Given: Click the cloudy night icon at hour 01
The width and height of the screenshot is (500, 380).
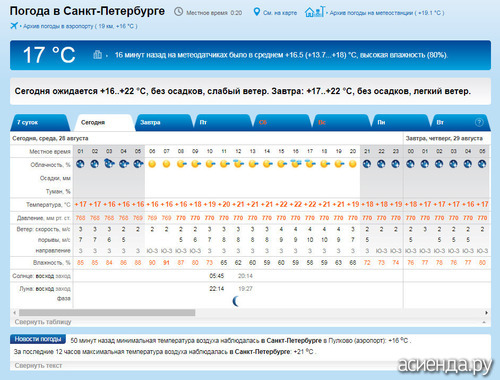Looking at the screenshot, I should pyautogui.click(x=80, y=164).
